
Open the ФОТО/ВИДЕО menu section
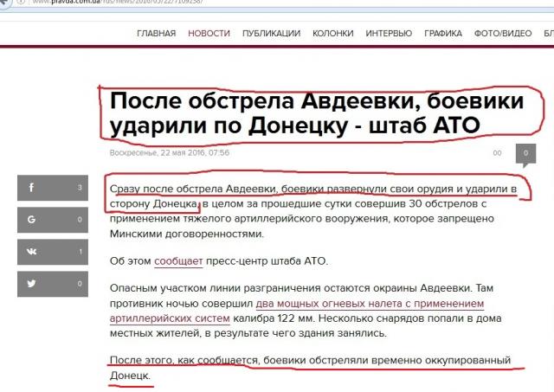coord(503,33)
